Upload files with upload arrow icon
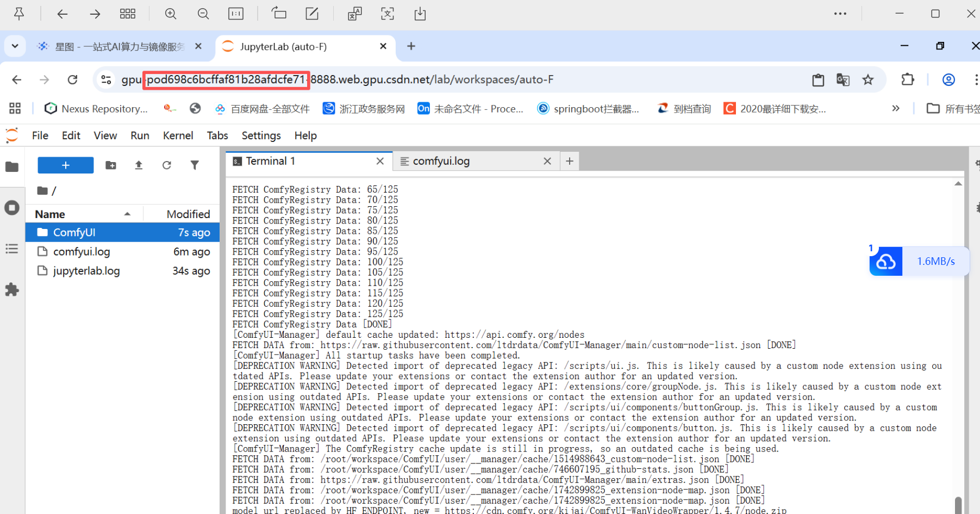 (139, 165)
